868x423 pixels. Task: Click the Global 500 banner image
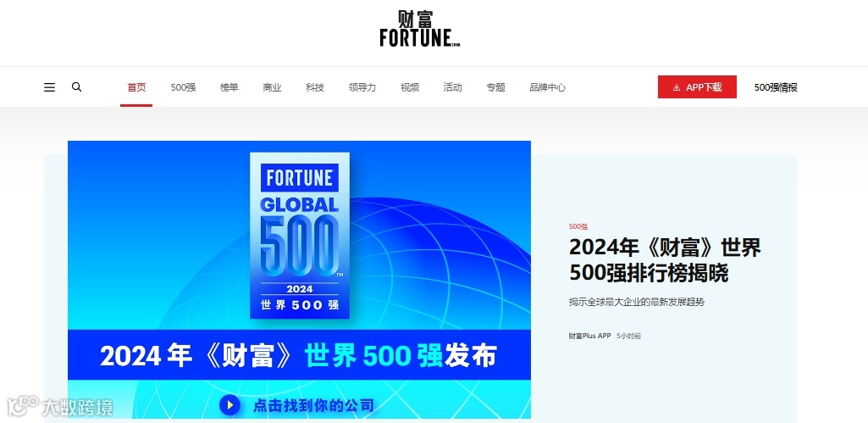click(300, 280)
